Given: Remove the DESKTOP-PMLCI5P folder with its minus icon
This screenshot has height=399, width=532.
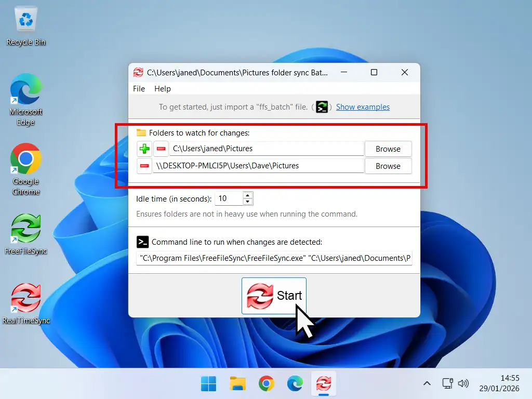Looking at the screenshot, I should click(144, 166).
